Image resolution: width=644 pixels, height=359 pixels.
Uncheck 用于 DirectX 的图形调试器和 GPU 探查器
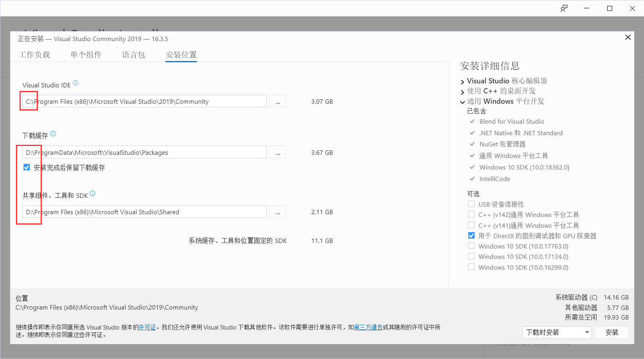[x=471, y=235]
